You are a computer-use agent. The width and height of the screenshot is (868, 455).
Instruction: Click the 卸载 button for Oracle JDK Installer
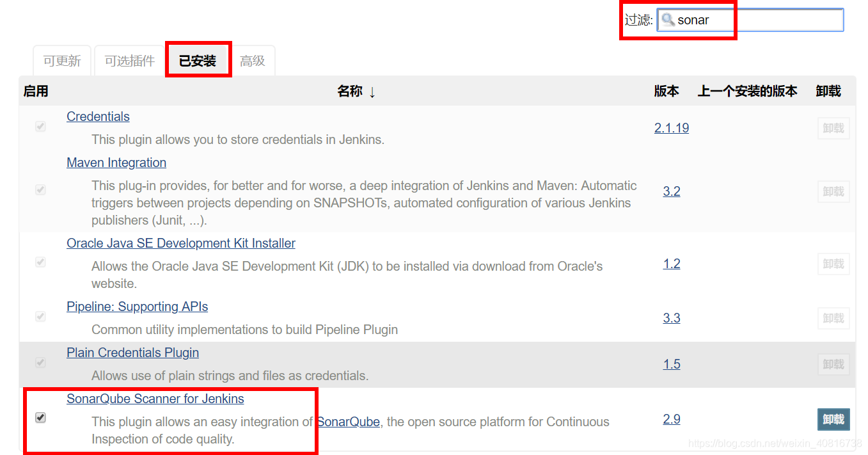point(833,264)
